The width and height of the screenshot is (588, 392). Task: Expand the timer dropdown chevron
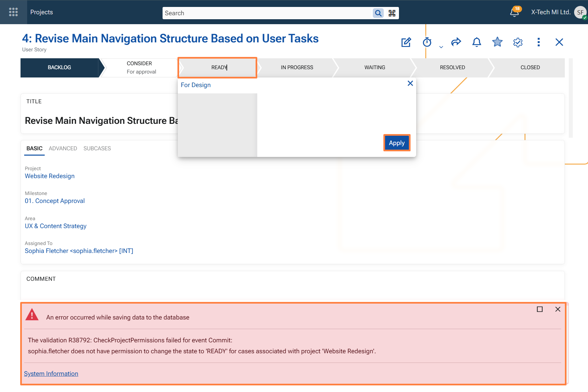click(x=441, y=47)
